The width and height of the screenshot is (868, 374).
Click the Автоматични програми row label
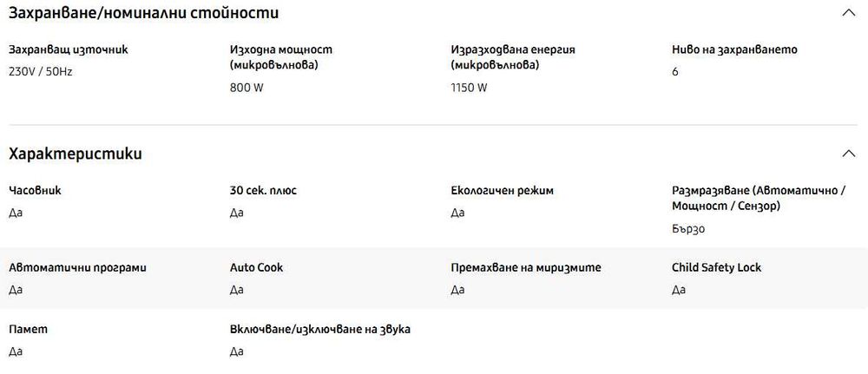click(77, 267)
